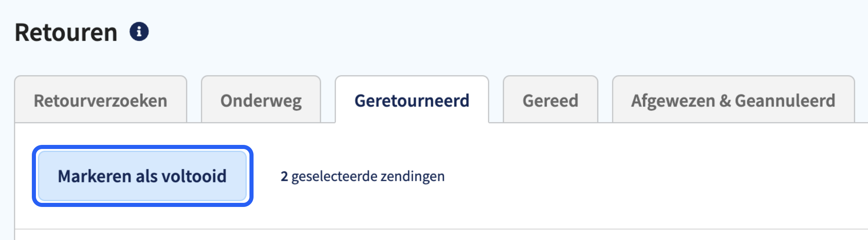Screen dimensions: 868x240
Task: Show shipments that are Onderweg
Action: (x=261, y=99)
